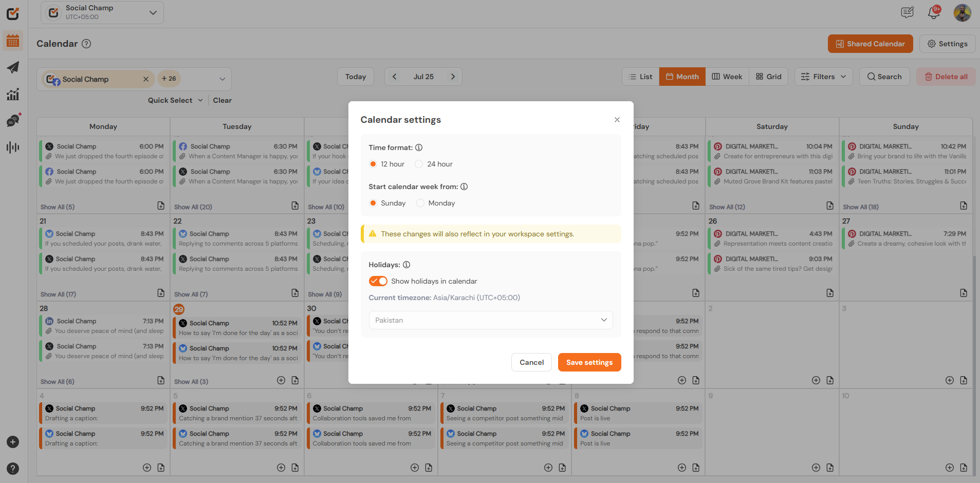Image resolution: width=980 pixels, height=483 pixels.
Task: Click add post plus icon on day 4
Action: 147,468
